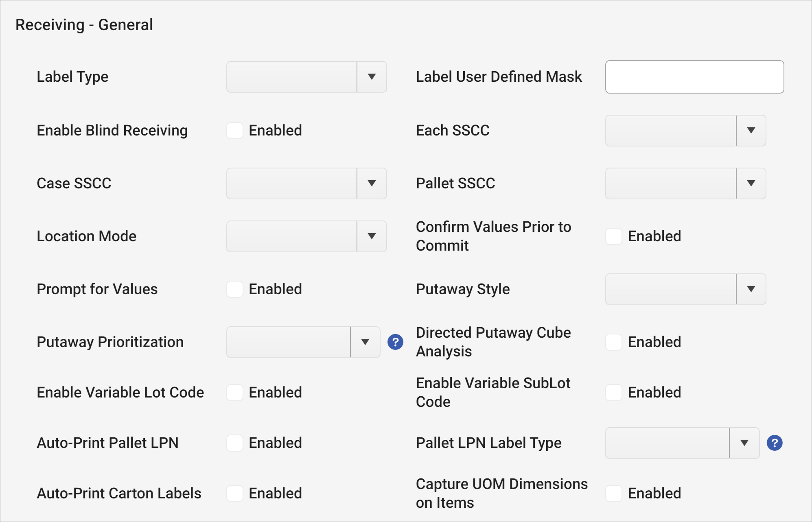This screenshot has height=522, width=812.
Task: Enable Variable SubLot Code
Action: 613,393
